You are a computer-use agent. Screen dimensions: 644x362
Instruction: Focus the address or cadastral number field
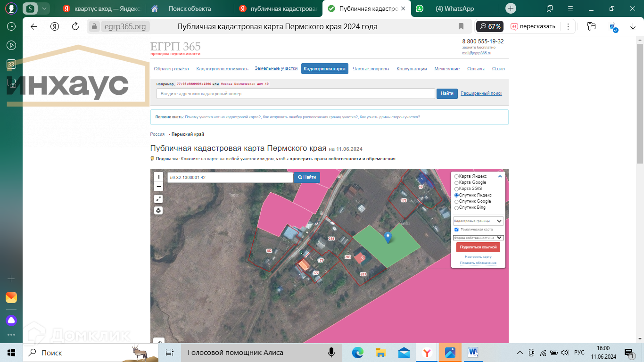(x=296, y=94)
